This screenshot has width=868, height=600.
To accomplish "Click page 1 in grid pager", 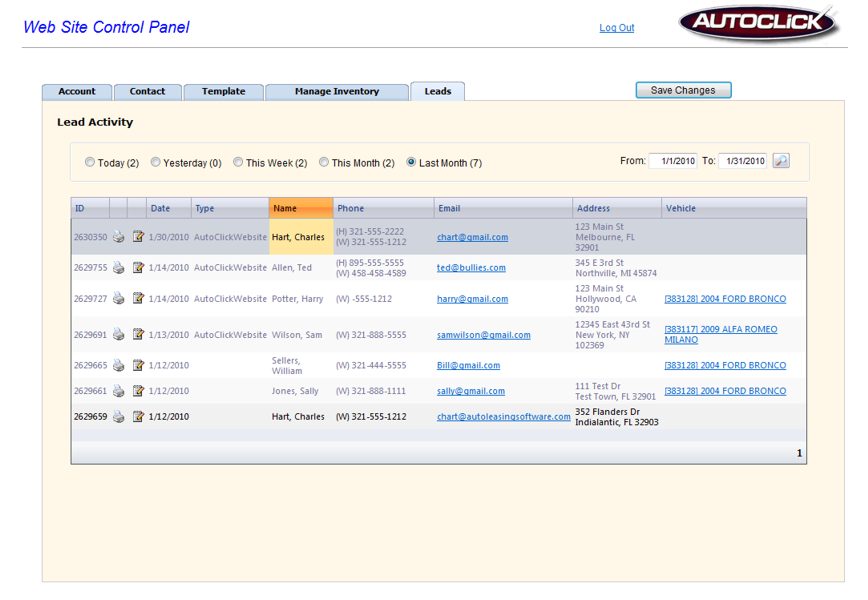I will [x=799, y=453].
